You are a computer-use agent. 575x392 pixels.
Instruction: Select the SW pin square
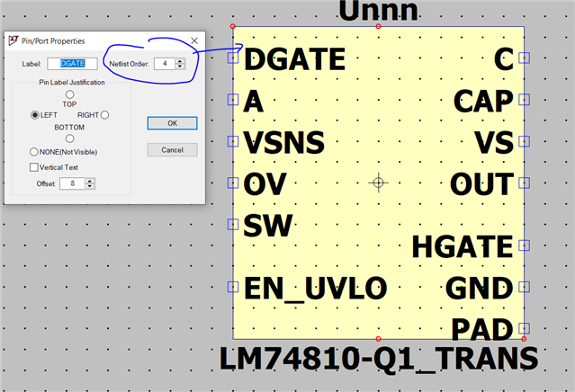[233, 224]
